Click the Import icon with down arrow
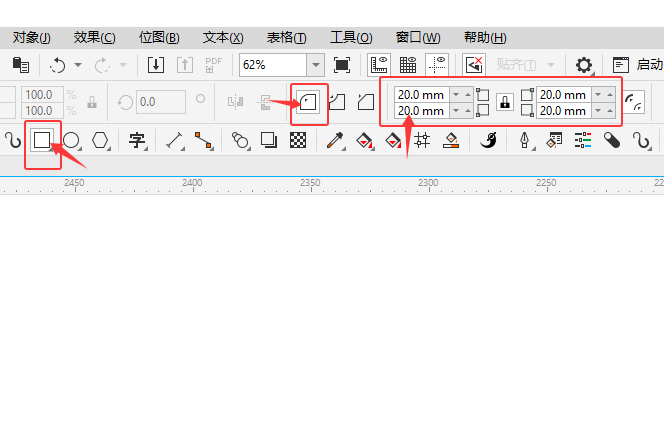664x433 pixels. (156, 65)
